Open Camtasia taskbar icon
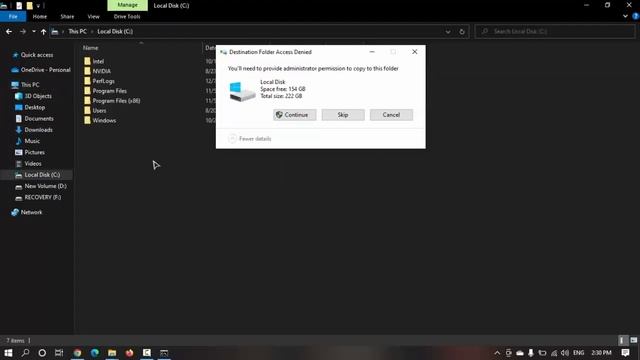Viewport: 640px width, 360px height. point(147,353)
